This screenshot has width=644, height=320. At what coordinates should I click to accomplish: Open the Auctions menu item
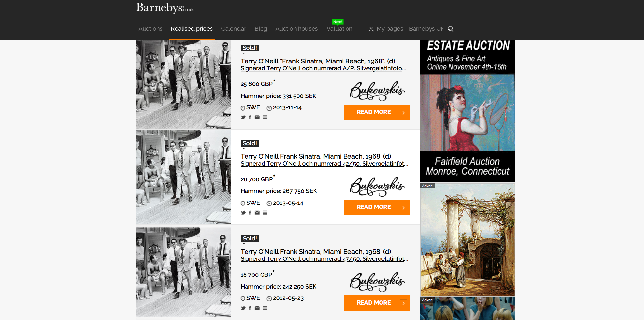pos(150,29)
